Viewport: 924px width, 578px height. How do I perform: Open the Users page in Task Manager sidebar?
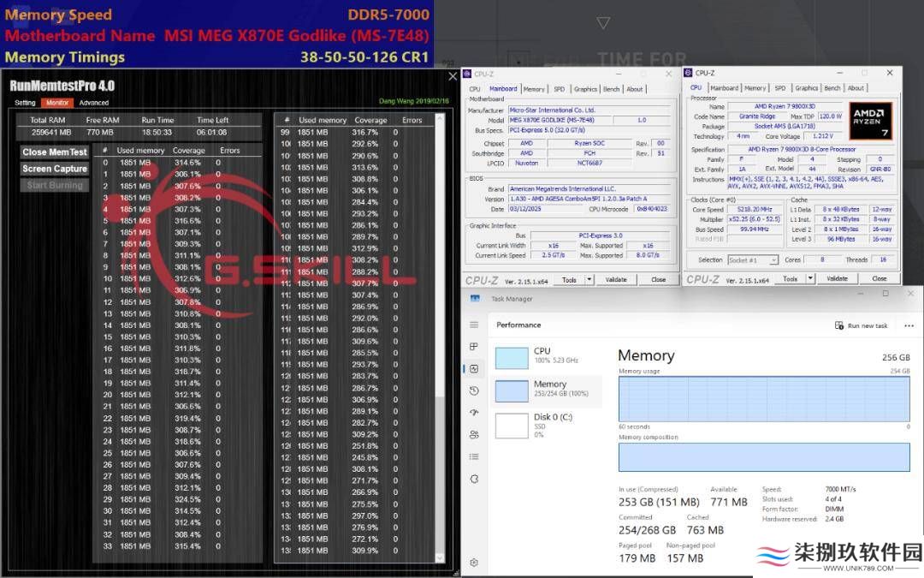pyautogui.click(x=474, y=435)
